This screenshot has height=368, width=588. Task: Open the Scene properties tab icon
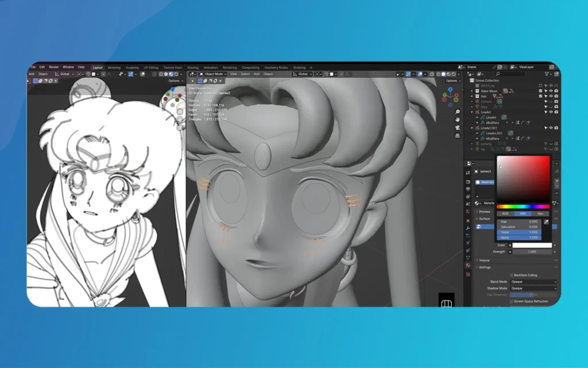tap(468, 204)
